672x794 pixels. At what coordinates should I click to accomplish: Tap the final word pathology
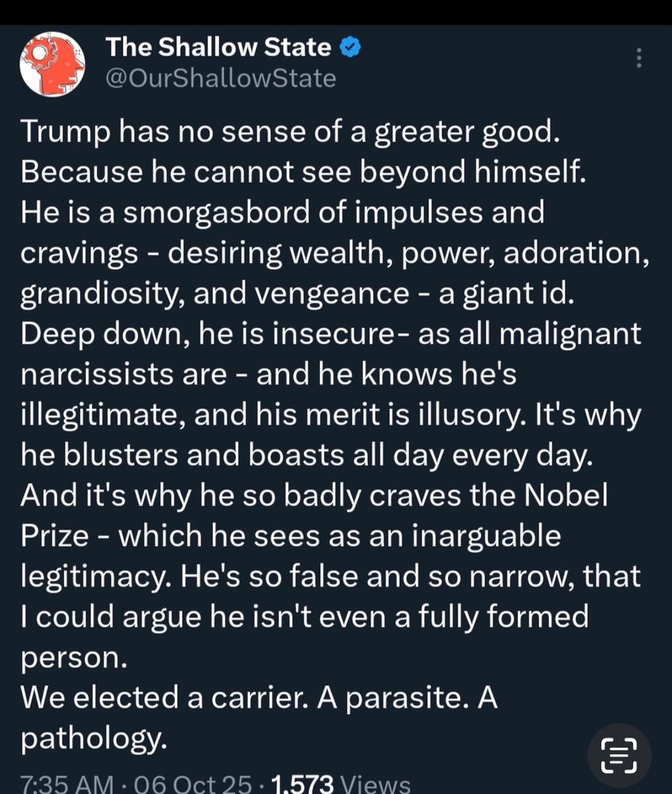(x=93, y=739)
